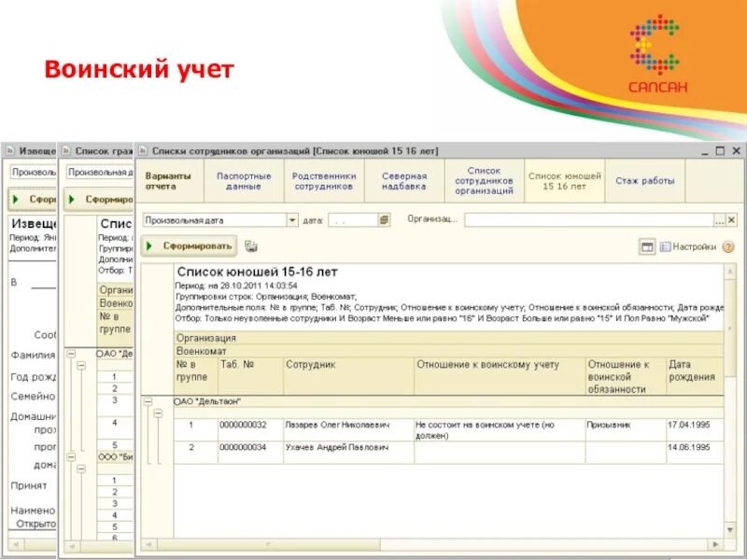The height and width of the screenshot is (560, 747).
Task: Open the Произвольная дата dropdown arrow
Action: point(292,220)
